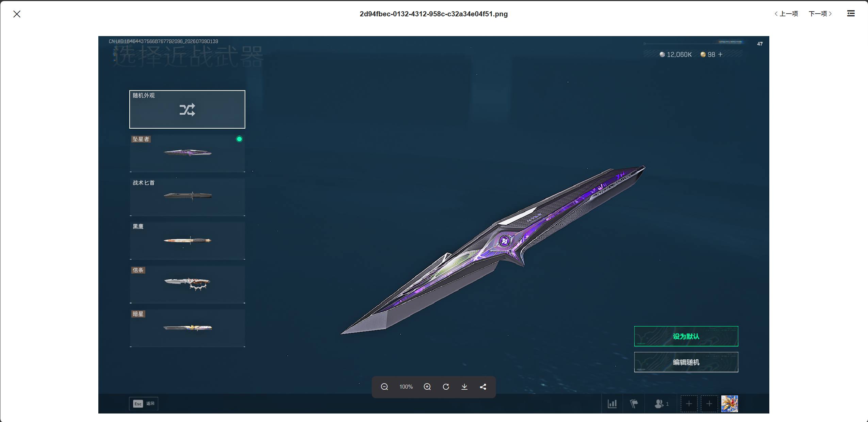This screenshot has width=868, height=422.
Task: Click the second empty team slot plus
Action: (709, 404)
